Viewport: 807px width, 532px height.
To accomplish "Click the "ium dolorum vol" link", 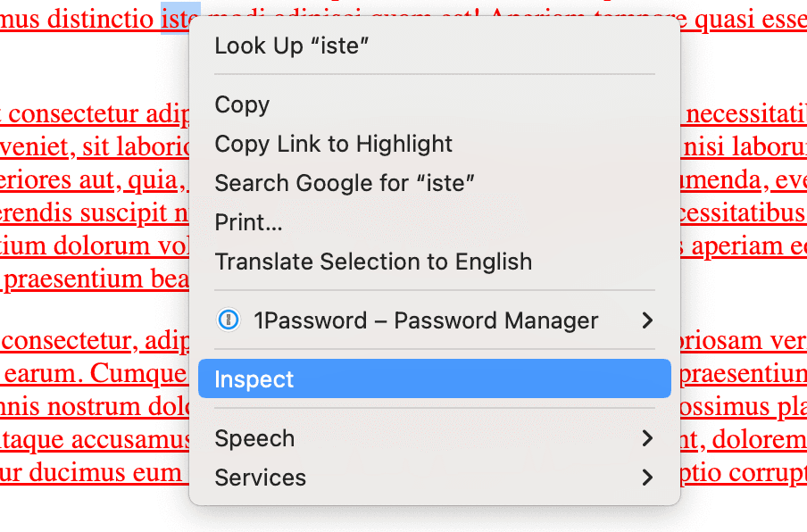I will [89, 245].
